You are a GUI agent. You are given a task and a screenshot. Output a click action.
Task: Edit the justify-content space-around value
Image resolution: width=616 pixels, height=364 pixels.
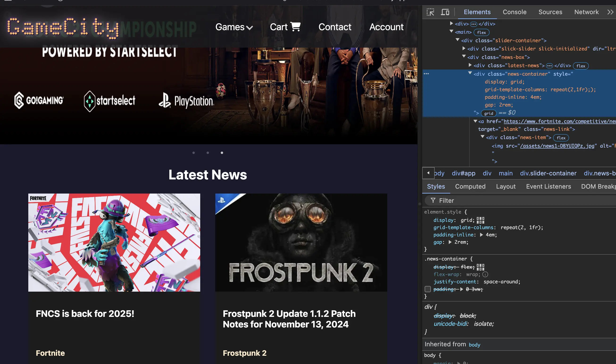501,282
